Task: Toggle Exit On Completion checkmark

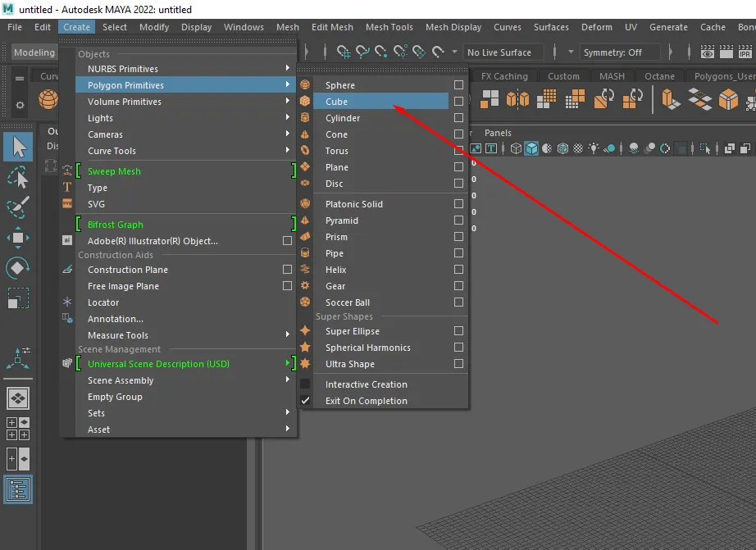Action: point(305,401)
